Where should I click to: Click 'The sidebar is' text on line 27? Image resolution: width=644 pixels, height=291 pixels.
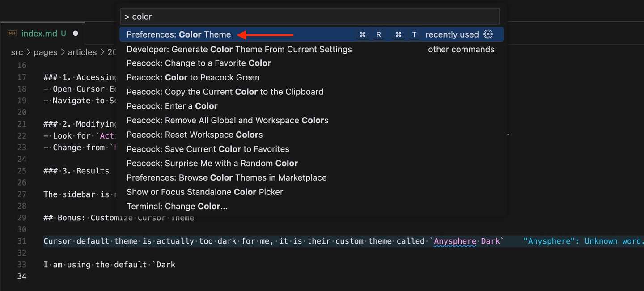[x=76, y=194]
